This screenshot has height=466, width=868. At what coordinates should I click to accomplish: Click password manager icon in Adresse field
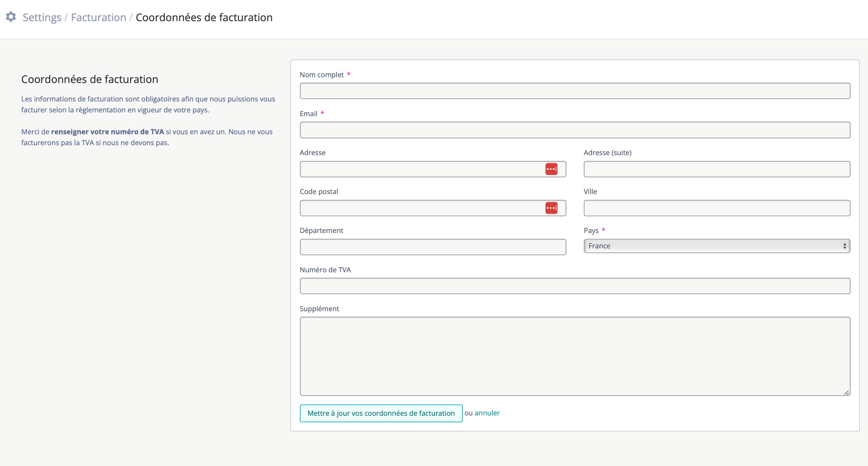click(x=551, y=169)
